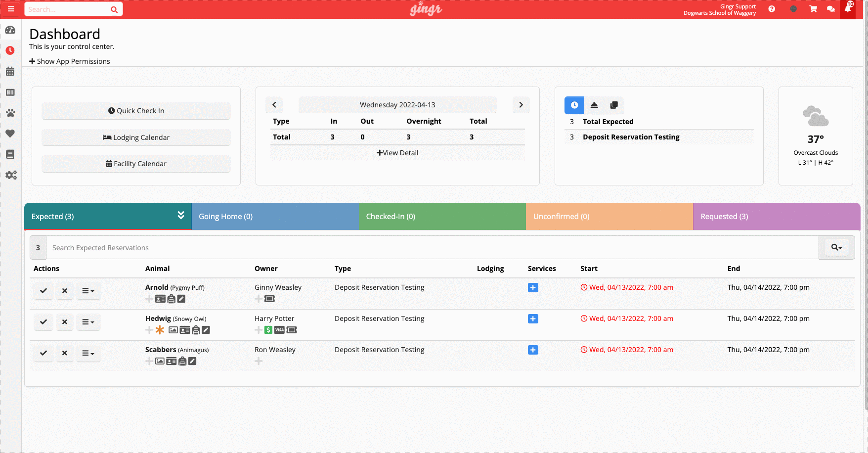Click the green dollar icon under Harry Potter

268,330
